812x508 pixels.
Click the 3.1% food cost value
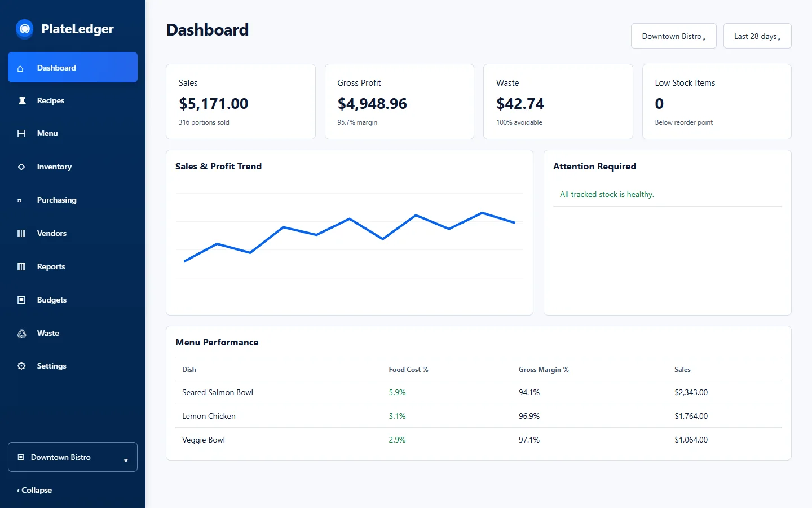[397, 416]
